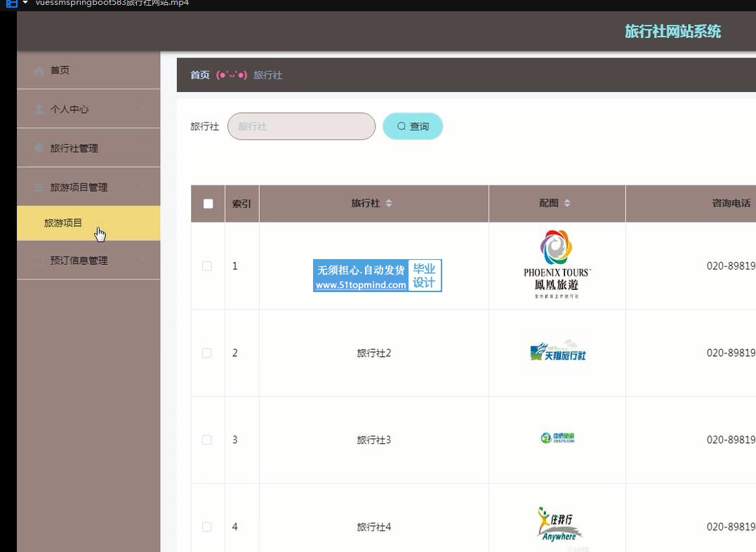Check the checkbox for row 2 旅行社2
Image resolution: width=756 pixels, height=552 pixels.
(207, 353)
